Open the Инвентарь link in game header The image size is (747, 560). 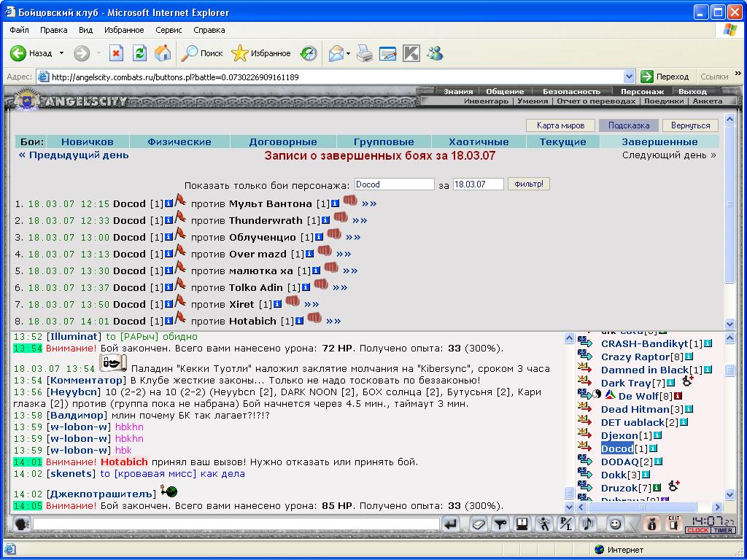pyautogui.click(x=486, y=101)
